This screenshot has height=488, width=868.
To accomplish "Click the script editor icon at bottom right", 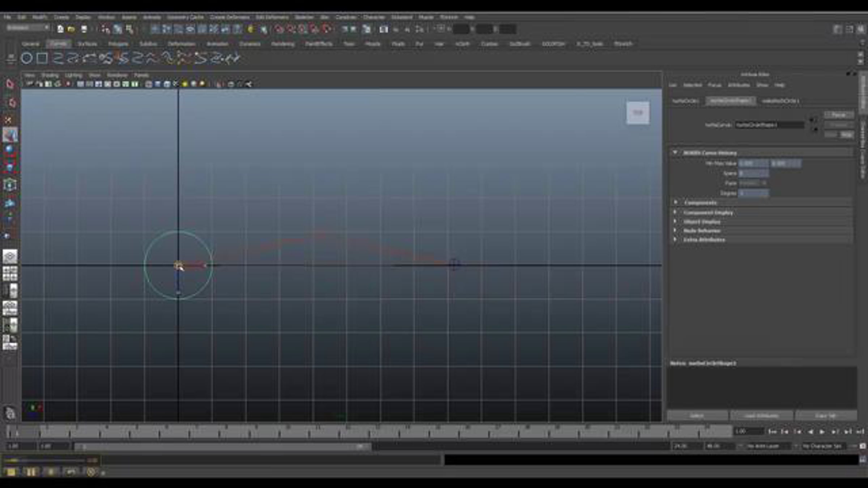I will (x=863, y=460).
